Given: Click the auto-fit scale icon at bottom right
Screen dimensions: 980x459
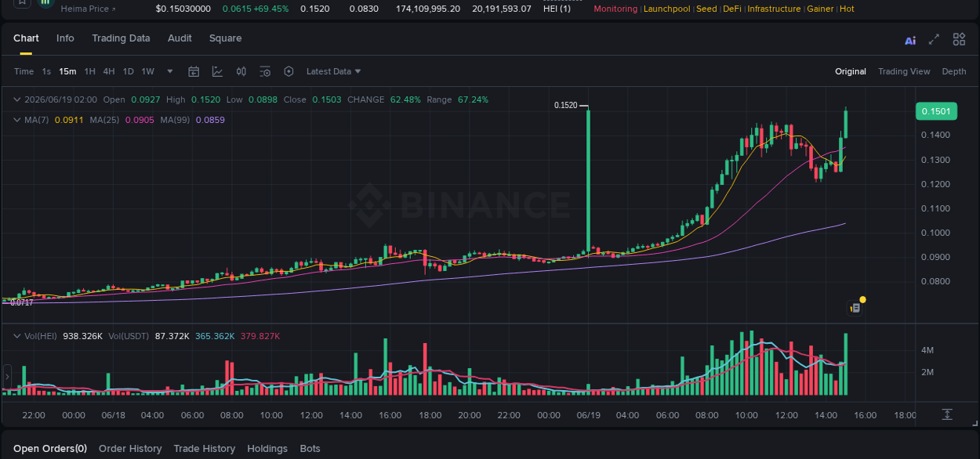Looking at the screenshot, I should click(x=947, y=414).
